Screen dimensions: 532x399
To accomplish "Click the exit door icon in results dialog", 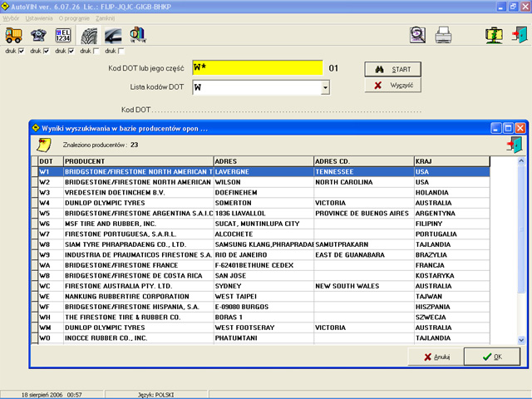I will click(x=515, y=145).
